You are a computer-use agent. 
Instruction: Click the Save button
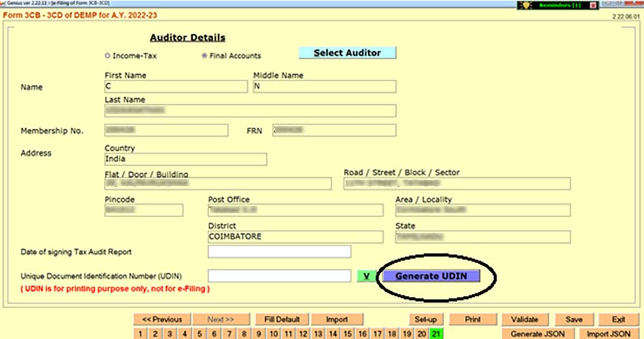[574, 320]
